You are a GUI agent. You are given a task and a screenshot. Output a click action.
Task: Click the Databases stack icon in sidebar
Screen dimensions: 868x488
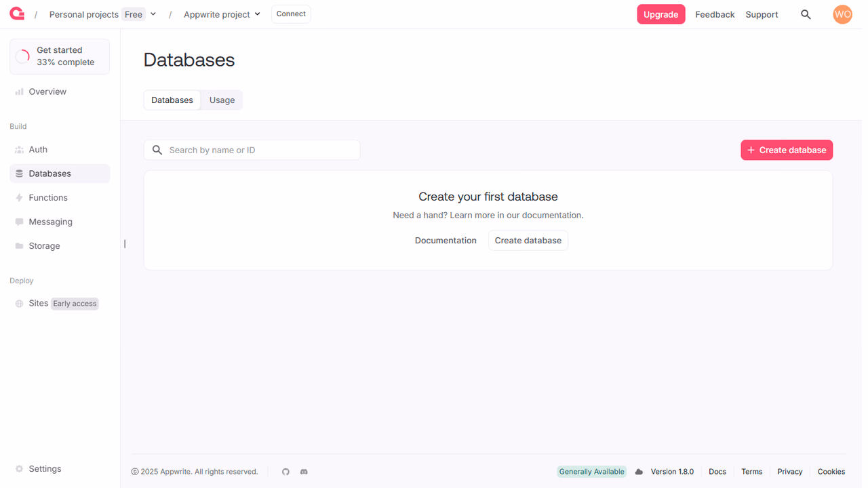pos(19,174)
